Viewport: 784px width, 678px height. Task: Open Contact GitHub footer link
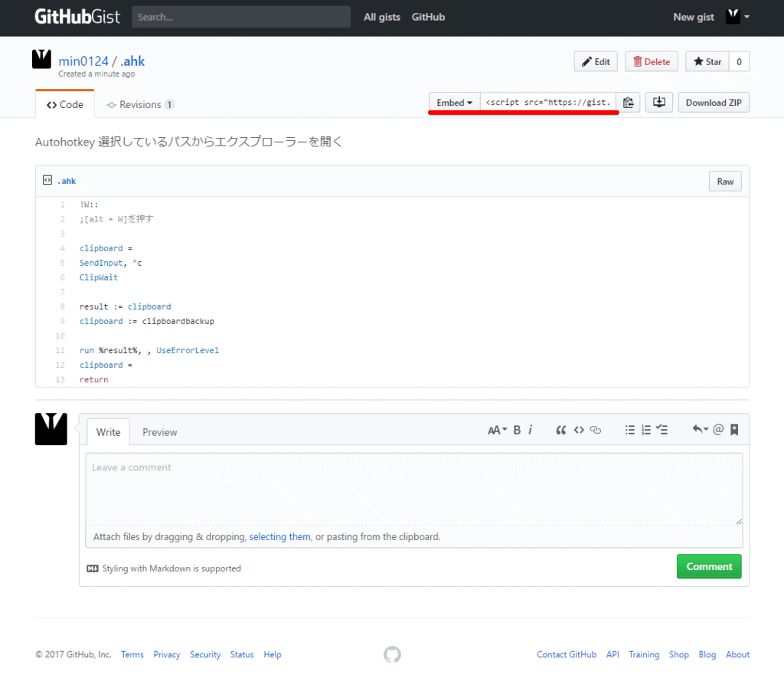pyautogui.click(x=567, y=654)
